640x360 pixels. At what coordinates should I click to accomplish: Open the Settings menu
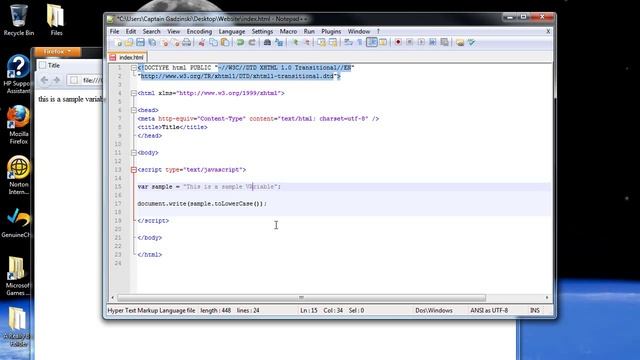click(262, 31)
